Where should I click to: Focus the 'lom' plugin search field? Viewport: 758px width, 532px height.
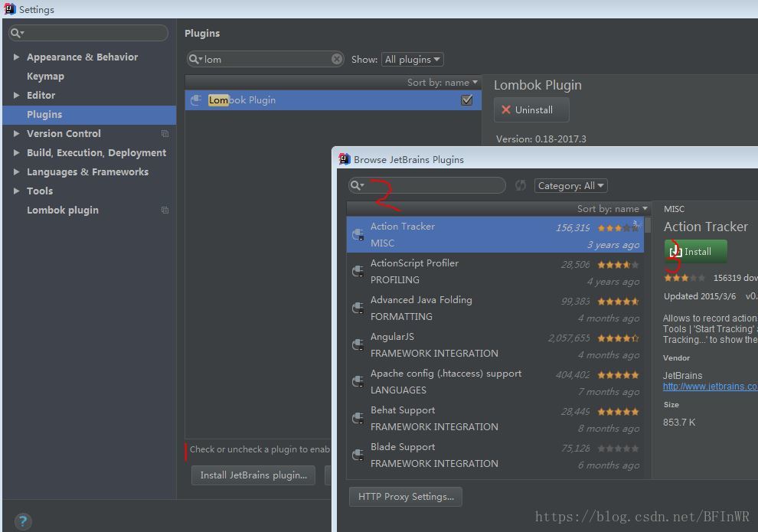[x=265, y=59]
